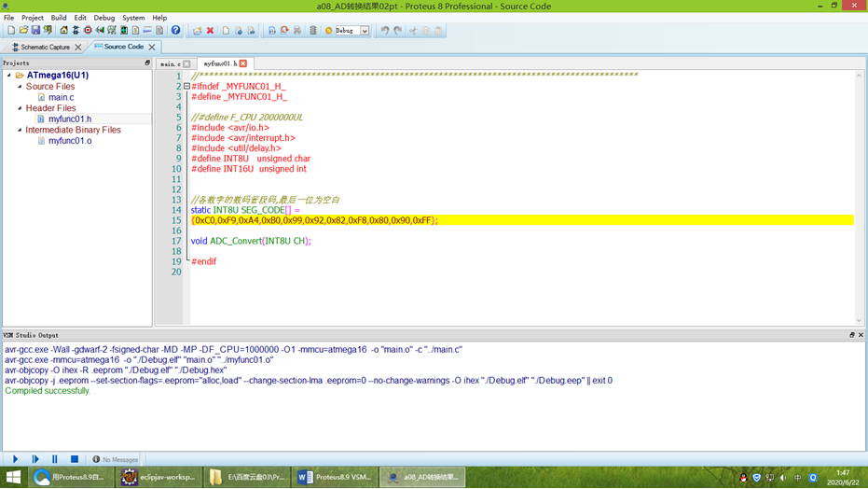
Task: Switch to the main.c editor tab
Action: pos(171,63)
